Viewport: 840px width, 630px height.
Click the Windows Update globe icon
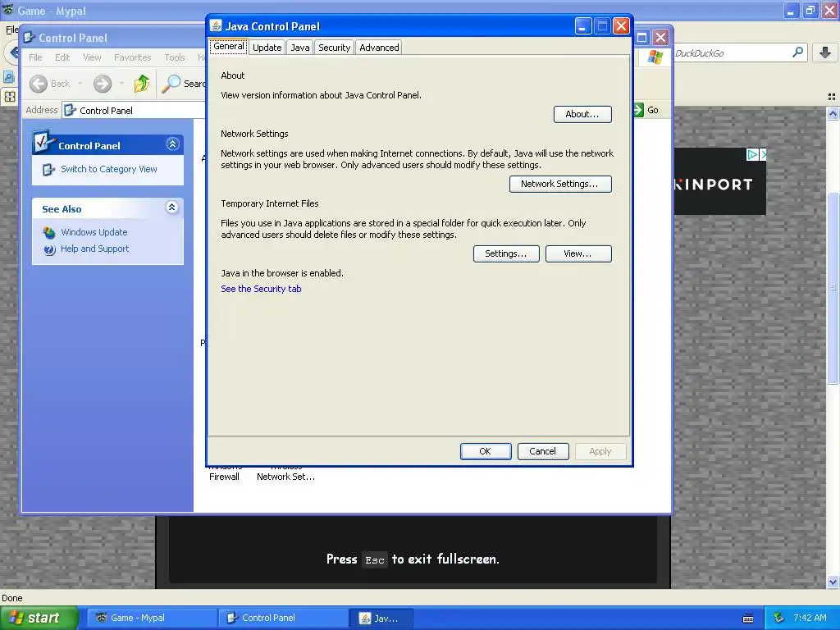pos(48,232)
